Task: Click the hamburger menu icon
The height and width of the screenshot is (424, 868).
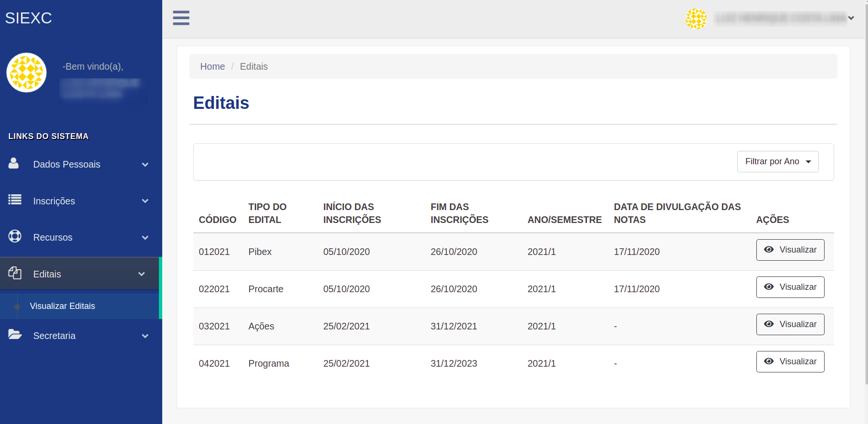Action: tap(181, 18)
